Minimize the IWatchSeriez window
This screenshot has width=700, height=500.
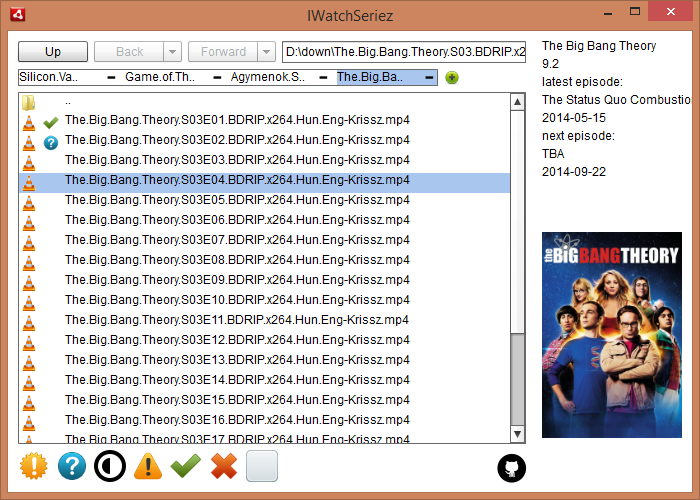[607, 12]
